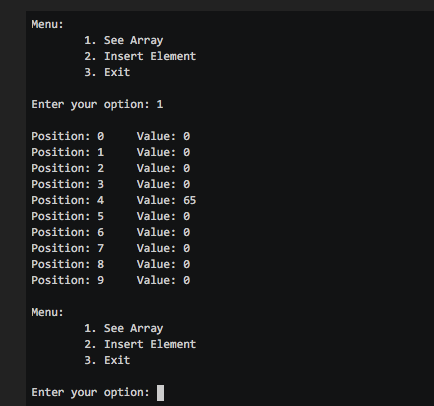Image resolution: width=434 pixels, height=406 pixels.
Task: Click the 'Position: 5' output line
Action: [111, 216]
